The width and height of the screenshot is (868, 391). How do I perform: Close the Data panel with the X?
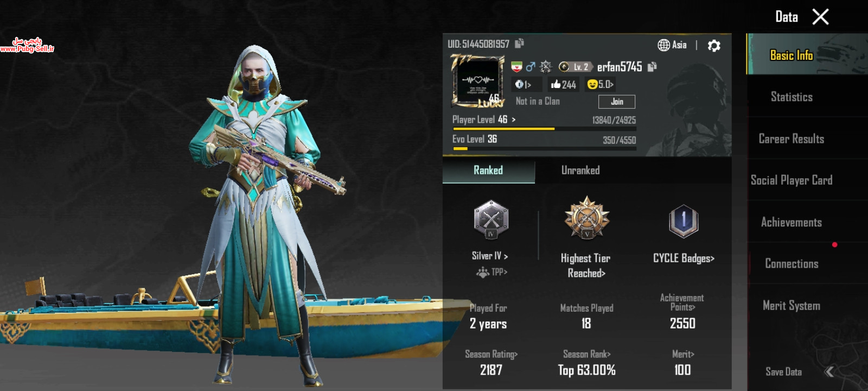pyautogui.click(x=820, y=17)
